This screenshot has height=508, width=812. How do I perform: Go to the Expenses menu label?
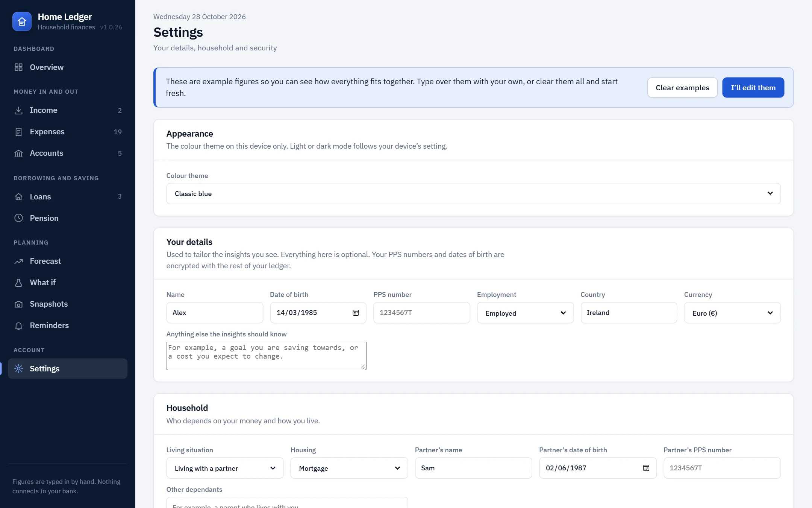click(47, 132)
